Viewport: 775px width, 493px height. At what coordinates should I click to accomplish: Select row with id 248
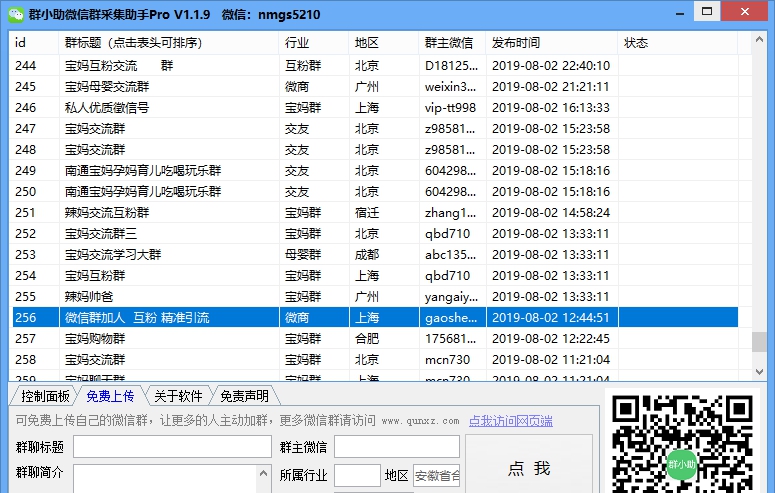coord(375,149)
